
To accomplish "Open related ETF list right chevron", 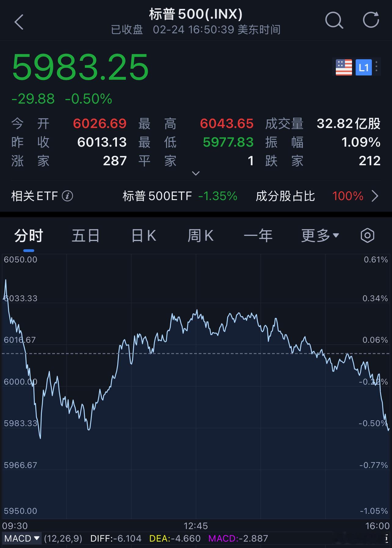I will click(x=375, y=196).
